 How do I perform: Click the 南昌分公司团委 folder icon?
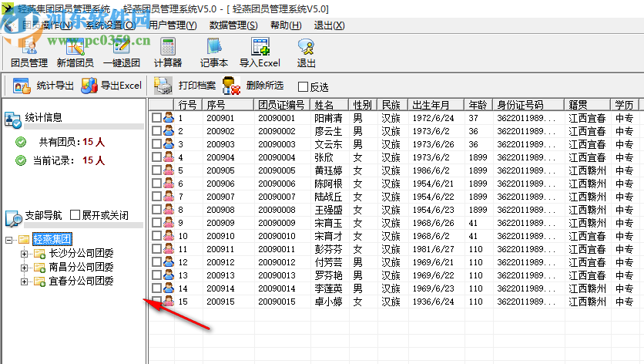pos(40,268)
